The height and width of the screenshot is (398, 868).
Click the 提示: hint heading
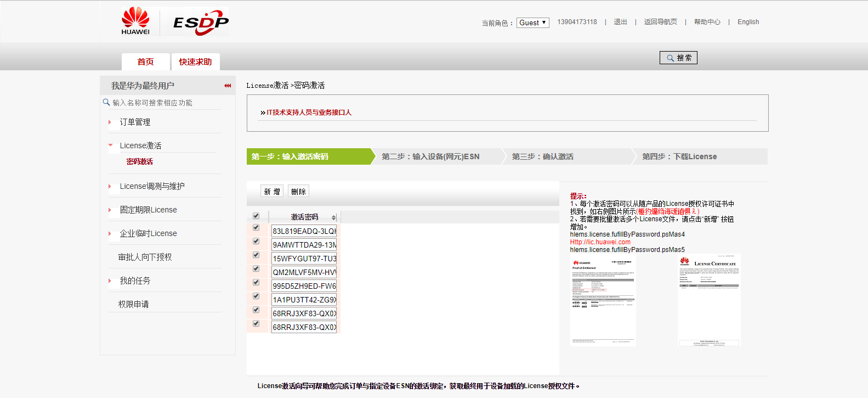(x=578, y=196)
